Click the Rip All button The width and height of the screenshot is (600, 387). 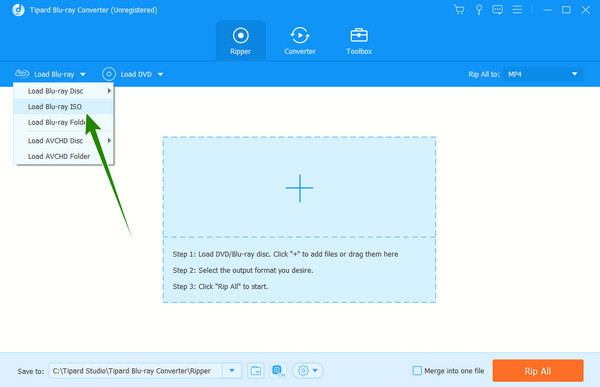pyautogui.click(x=538, y=371)
